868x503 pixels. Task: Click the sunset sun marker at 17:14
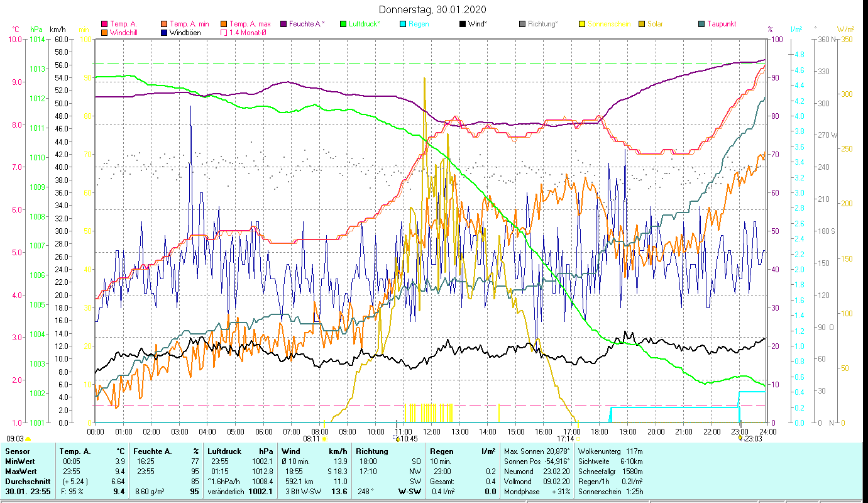[578, 439]
